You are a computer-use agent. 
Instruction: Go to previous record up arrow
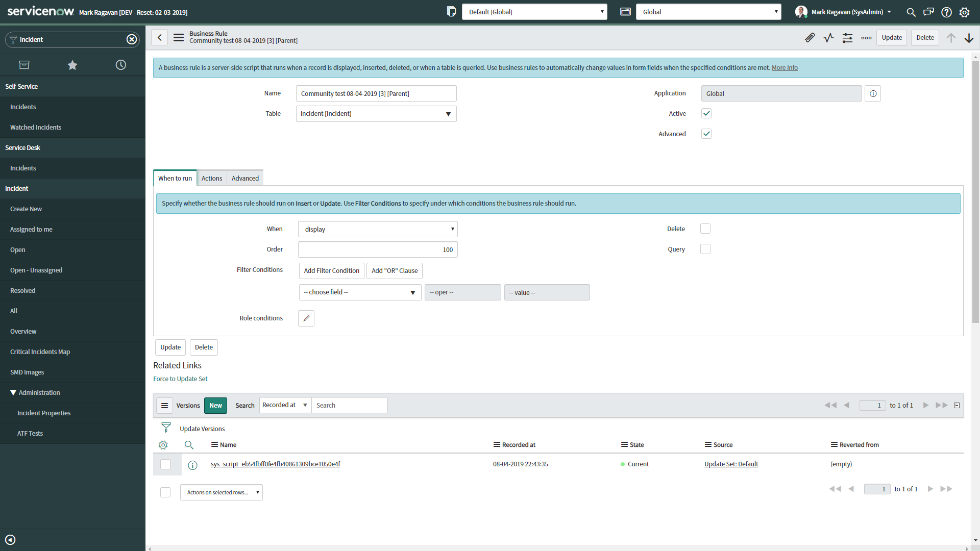(x=951, y=38)
